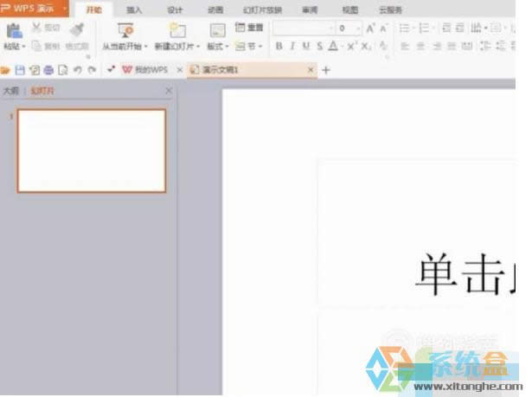Toggle Bold formatting
Image resolution: width=532 pixels, height=397 pixels.
[x=279, y=46]
